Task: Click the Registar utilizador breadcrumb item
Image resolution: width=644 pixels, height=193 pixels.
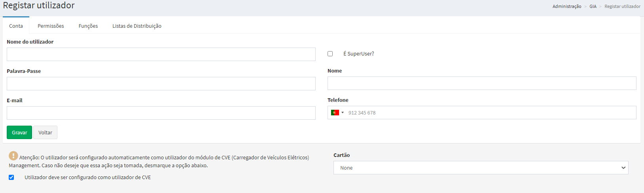Action: 622,6
